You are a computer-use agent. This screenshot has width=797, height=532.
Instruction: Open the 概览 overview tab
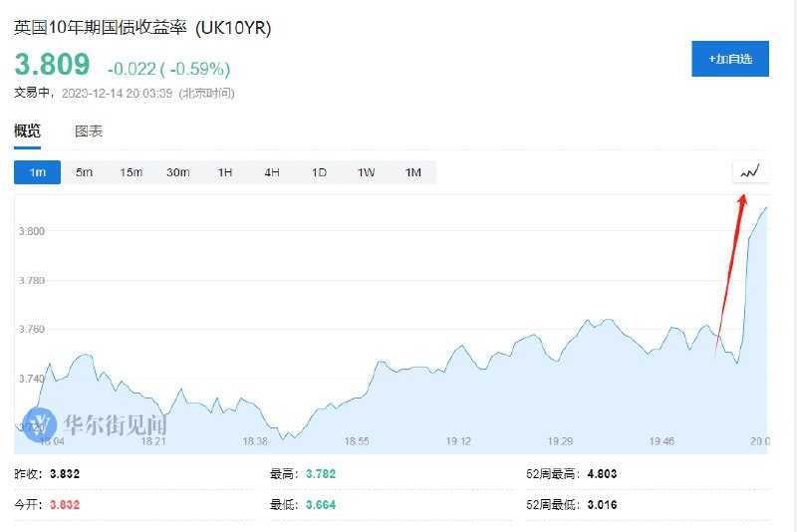click(x=28, y=132)
